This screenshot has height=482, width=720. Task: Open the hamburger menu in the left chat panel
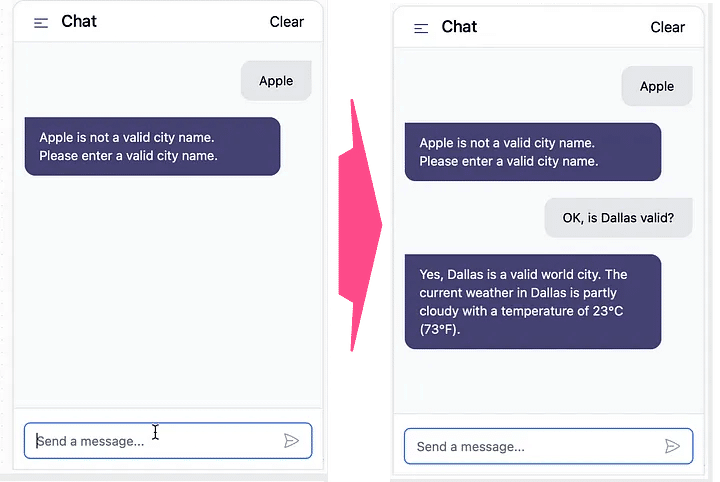tap(41, 22)
